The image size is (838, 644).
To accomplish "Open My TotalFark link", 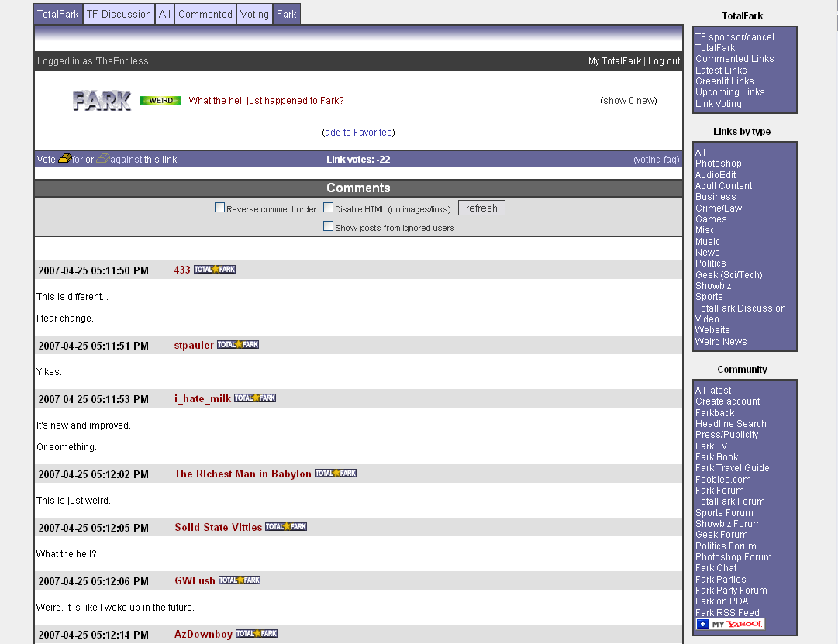I will (x=615, y=61).
